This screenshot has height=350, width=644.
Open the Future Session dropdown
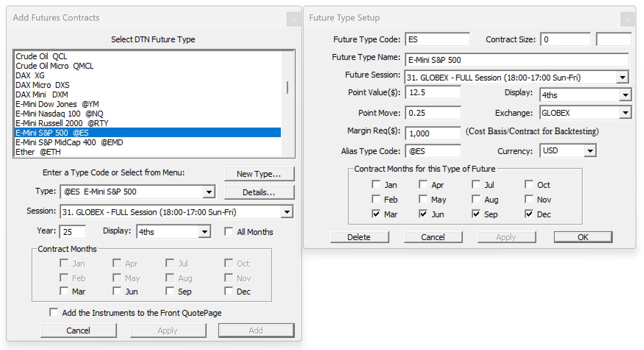(x=622, y=78)
